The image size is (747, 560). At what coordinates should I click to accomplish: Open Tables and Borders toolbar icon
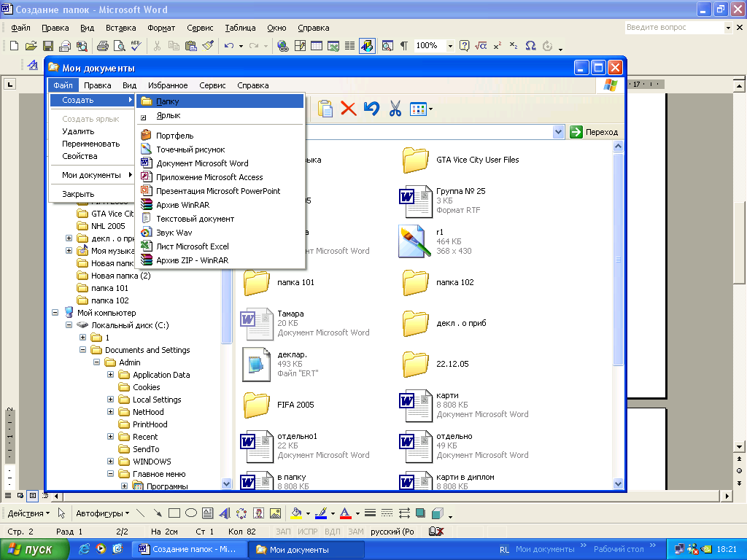click(x=300, y=46)
